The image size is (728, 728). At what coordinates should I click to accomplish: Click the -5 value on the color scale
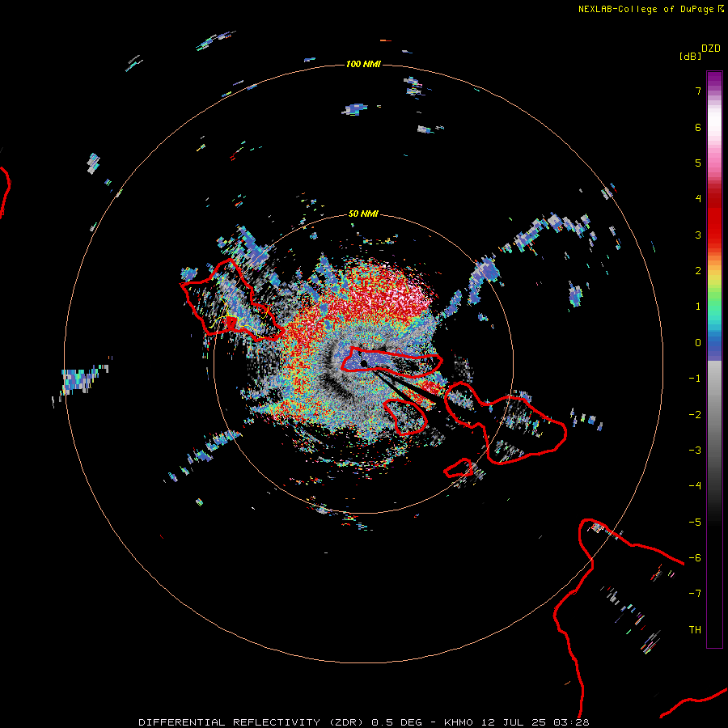pos(695,523)
